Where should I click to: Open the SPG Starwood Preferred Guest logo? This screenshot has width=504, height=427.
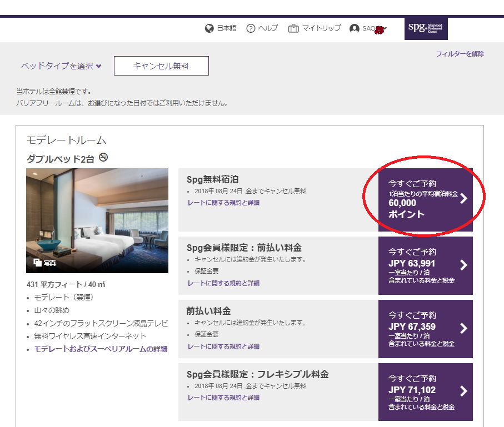[426, 28]
